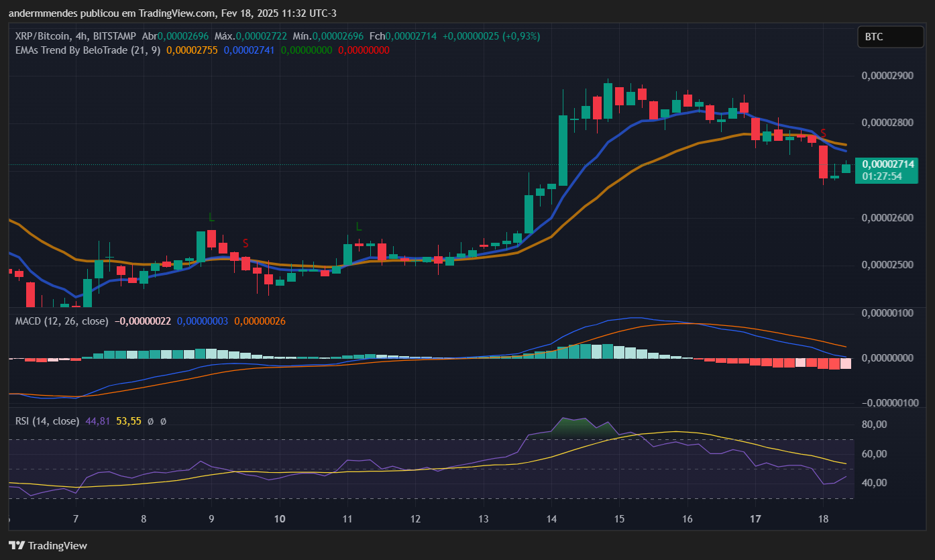Click the blue EMA value 0,00002741

click(x=250, y=50)
